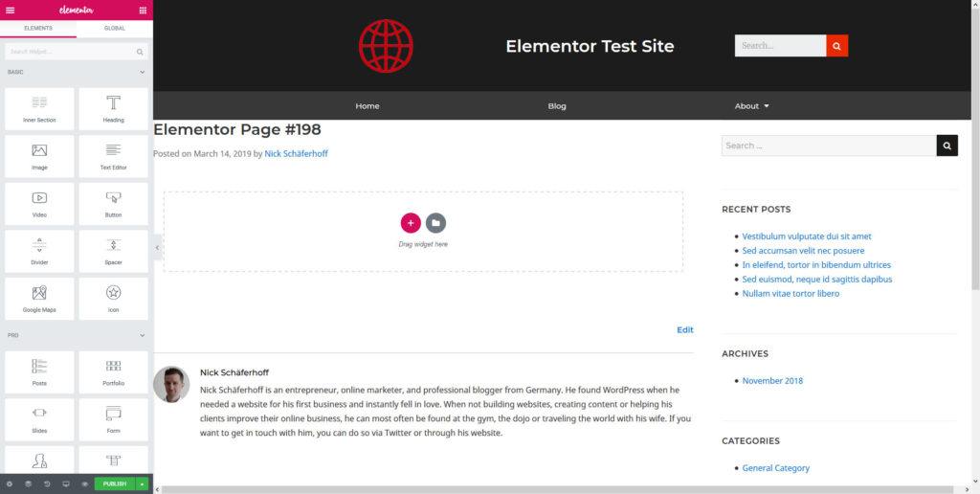
Task: Click the 'Elementor Page #198' heading
Action: [237, 129]
